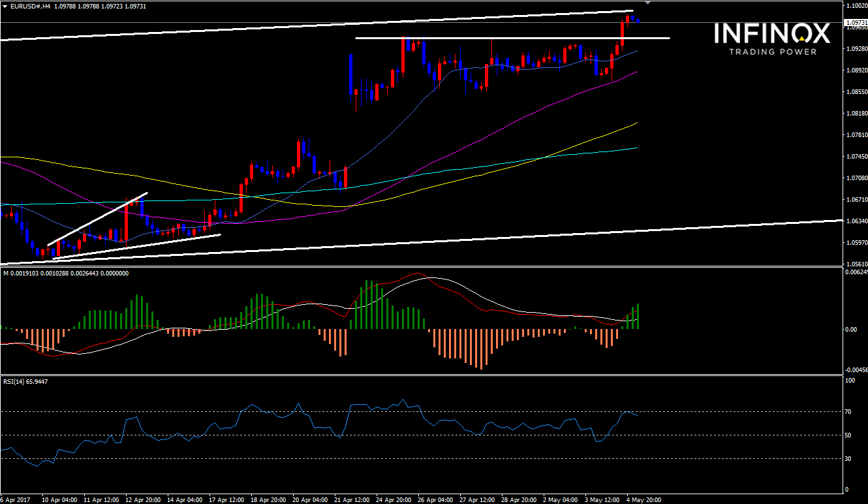Click the 11 Apr 12:00 time label

click(x=100, y=499)
